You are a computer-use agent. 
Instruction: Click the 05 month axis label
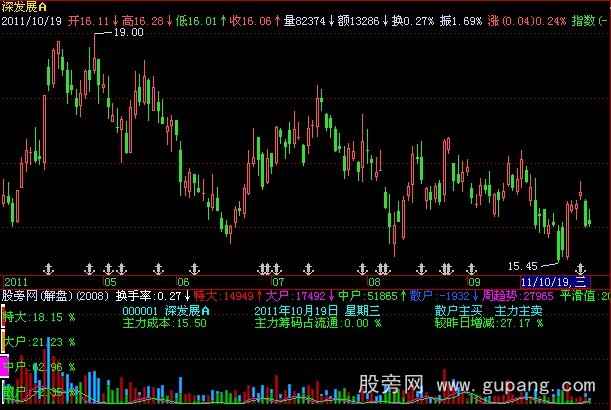(x=110, y=282)
